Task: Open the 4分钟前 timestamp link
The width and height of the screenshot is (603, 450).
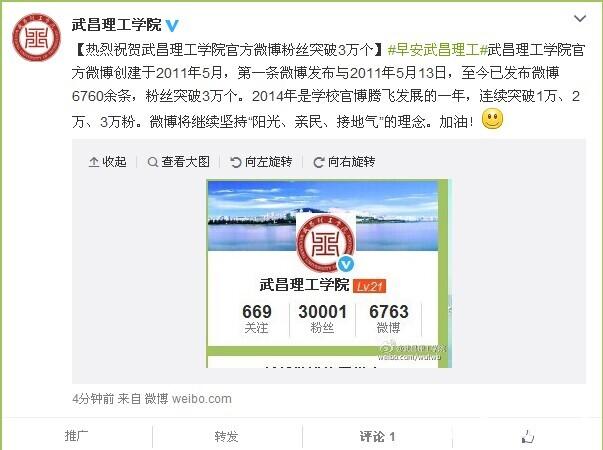Action: click(93, 399)
